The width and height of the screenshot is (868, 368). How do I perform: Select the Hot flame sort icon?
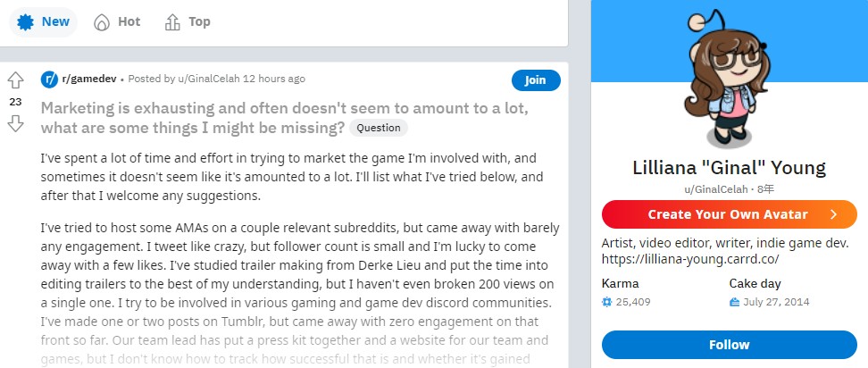[x=101, y=22]
